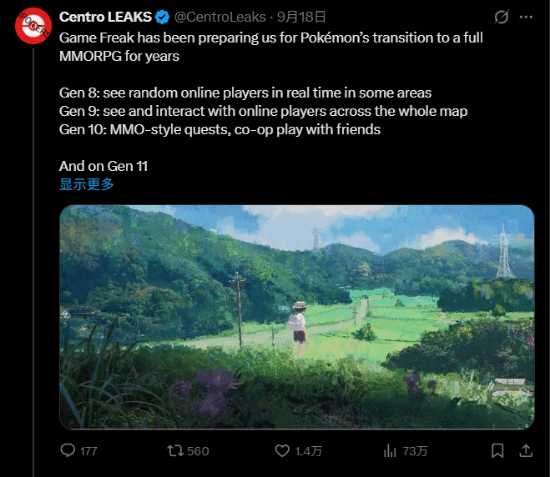
Task: Click the Grok explain icon
Action: point(501,16)
